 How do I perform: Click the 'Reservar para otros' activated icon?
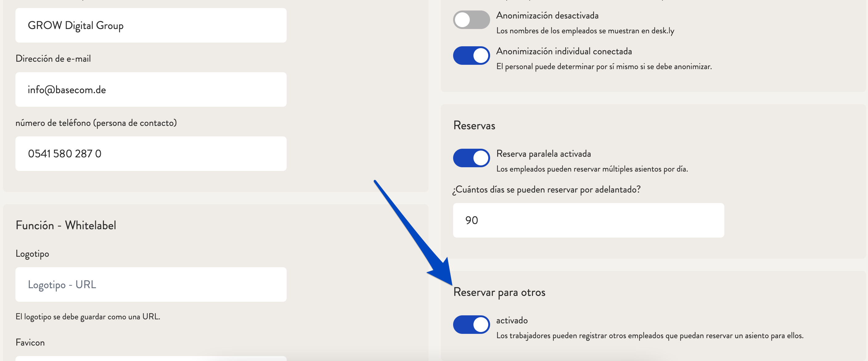[x=471, y=322]
